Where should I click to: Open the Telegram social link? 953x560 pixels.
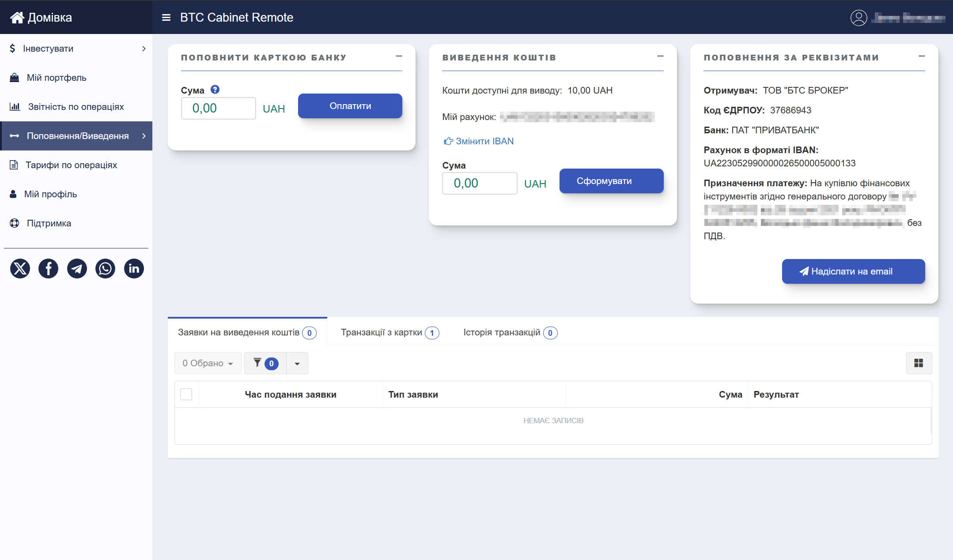point(77,269)
